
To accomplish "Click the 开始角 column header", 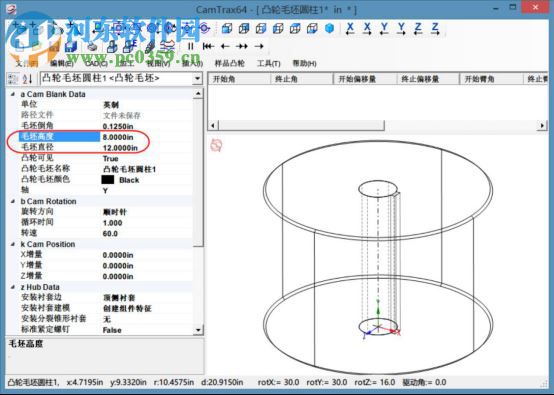I will (239, 79).
